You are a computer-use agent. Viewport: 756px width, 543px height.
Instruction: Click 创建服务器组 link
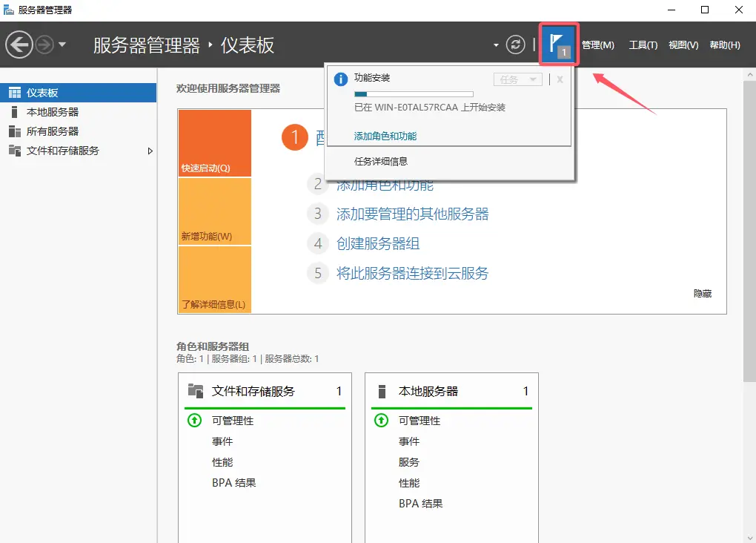pos(378,243)
